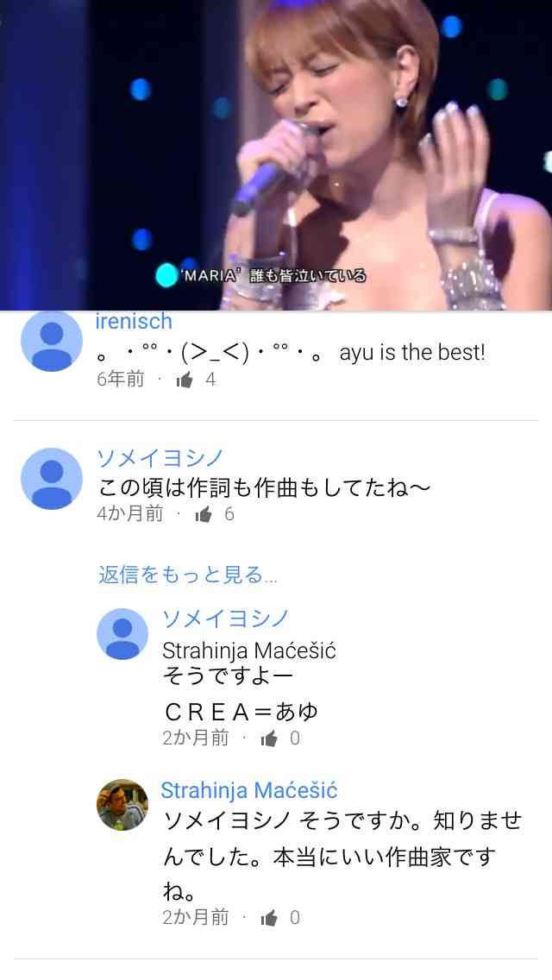Open Strahinja Maćešić's blue username link
Screen dimensions: 552x980
tap(248, 790)
